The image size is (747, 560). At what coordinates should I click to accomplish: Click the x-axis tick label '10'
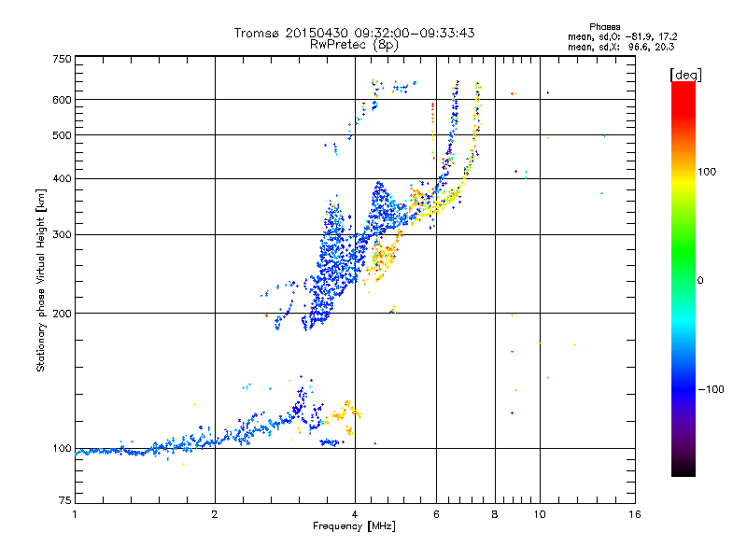coord(540,514)
